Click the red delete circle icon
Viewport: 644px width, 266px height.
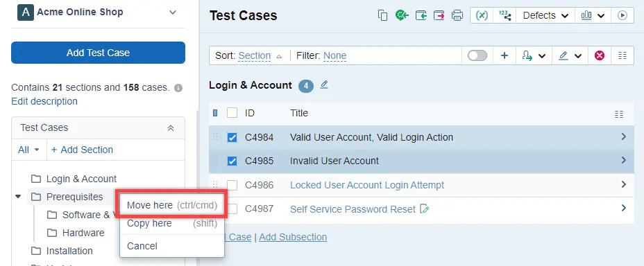[x=599, y=55]
